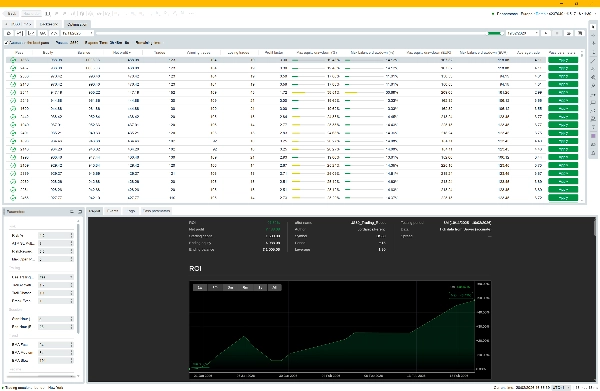Select the 3m range on ROI chart

click(230, 287)
